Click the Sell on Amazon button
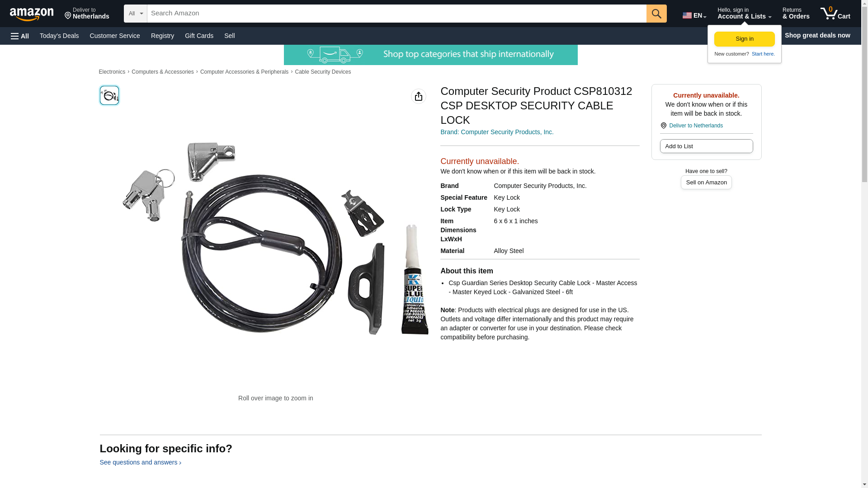The image size is (868, 488). tap(706, 182)
